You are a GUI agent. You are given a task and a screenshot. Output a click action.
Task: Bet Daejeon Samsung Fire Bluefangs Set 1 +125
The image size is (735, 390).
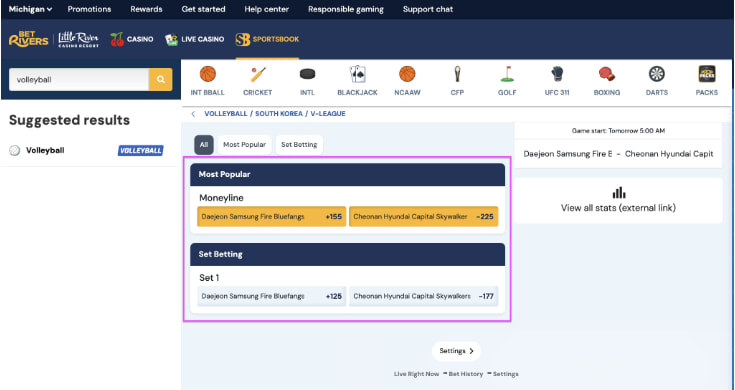271,296
